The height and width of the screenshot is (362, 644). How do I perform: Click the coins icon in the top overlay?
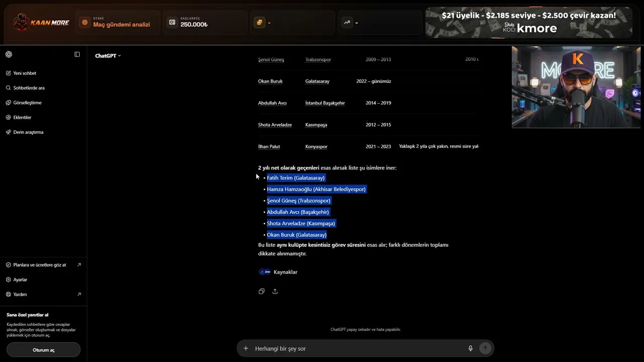point(260,23)
